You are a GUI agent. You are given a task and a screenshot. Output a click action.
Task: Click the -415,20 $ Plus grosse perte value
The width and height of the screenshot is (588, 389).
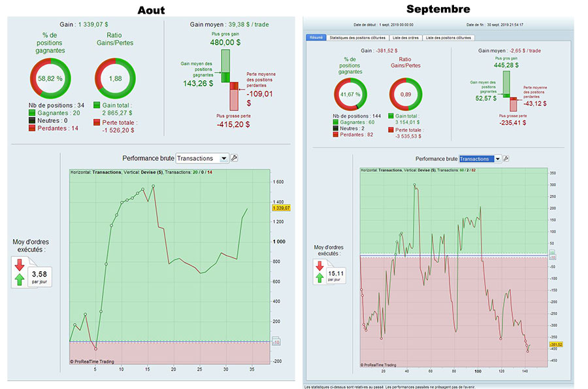(x=233, y=124)
